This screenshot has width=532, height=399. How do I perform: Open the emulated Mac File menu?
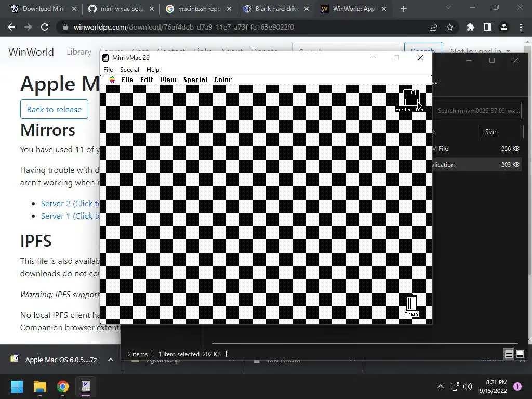pyautogui.click(x=127, y=79)
